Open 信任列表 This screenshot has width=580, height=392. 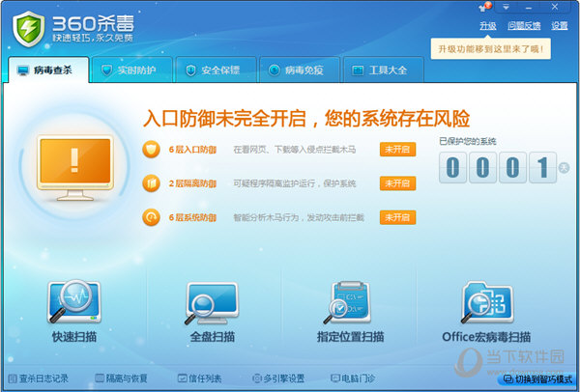click(200, 378)
